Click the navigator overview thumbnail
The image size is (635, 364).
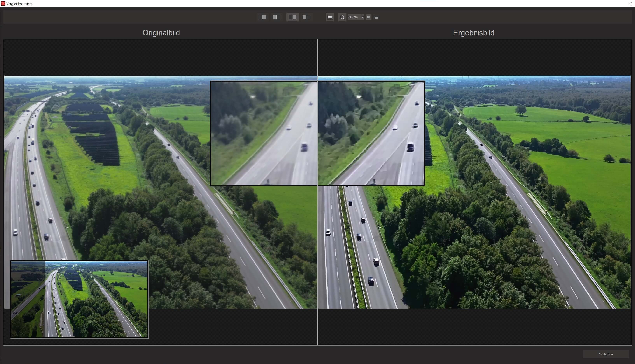tap(79, 299)
